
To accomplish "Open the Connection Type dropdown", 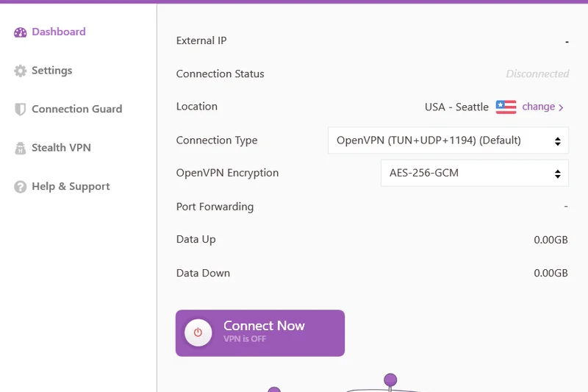I will pos(448,140).
